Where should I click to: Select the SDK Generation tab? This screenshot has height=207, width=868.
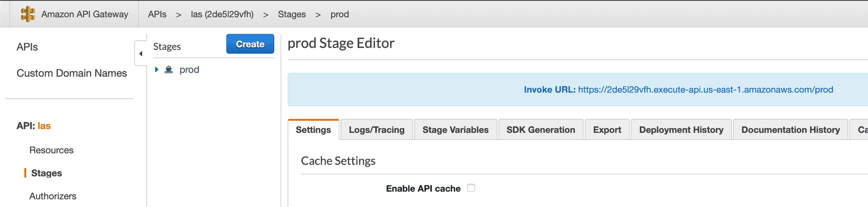pyautogui.click(x=540, y=130)
